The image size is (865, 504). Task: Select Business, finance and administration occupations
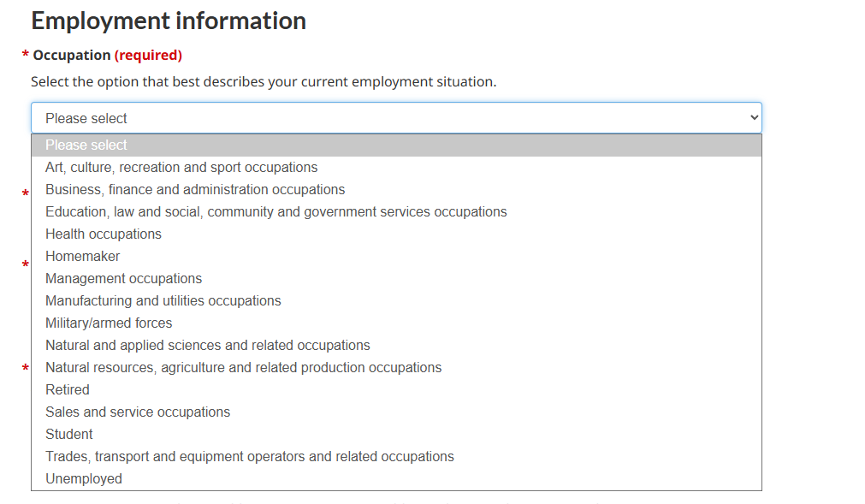tap(396, 190)
